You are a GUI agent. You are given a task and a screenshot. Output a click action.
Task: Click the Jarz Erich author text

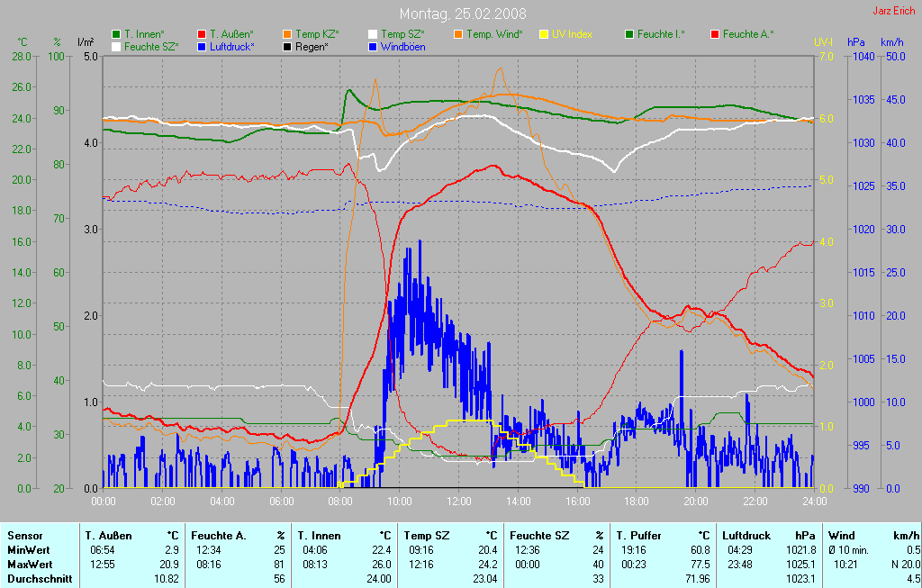[894, 12]
